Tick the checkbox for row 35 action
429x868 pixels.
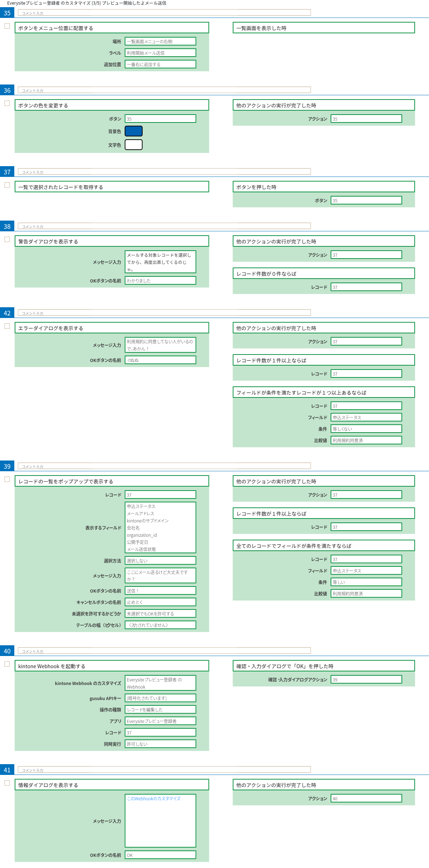point(7,26)
